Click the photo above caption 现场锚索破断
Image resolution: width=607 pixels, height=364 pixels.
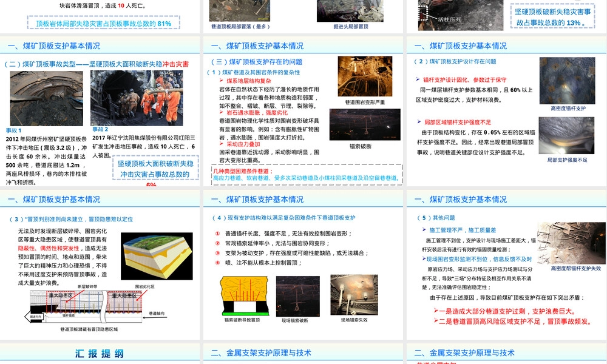[297, 296]
